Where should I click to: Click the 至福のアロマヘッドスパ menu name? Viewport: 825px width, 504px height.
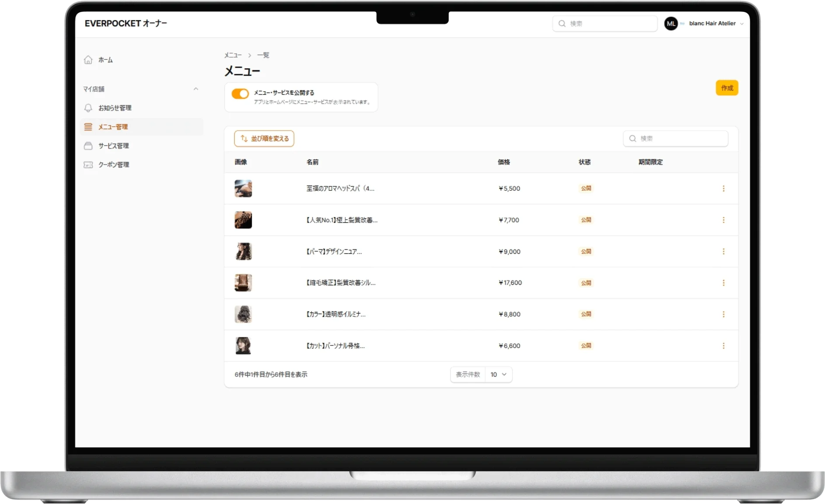click(x=340, y=189)
